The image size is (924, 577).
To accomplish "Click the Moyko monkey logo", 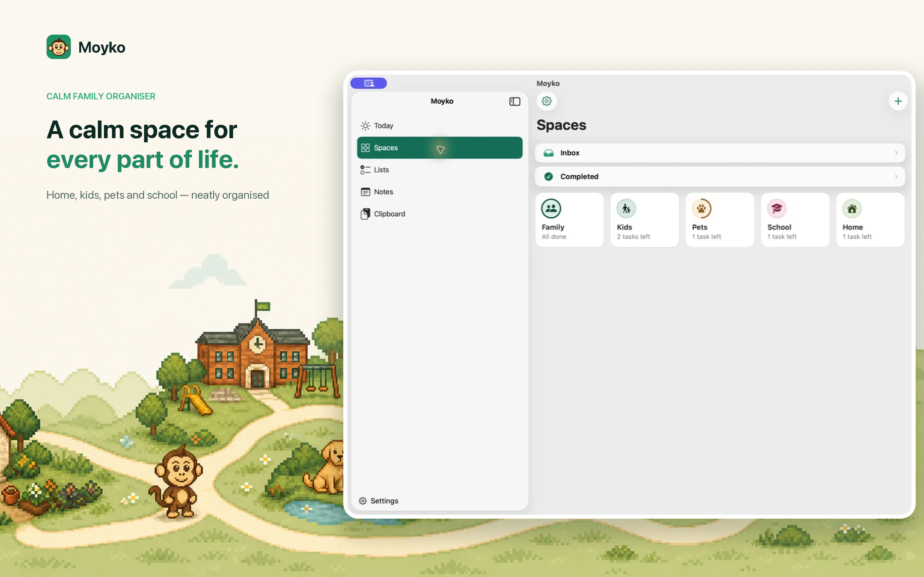I will pos(58,47).
